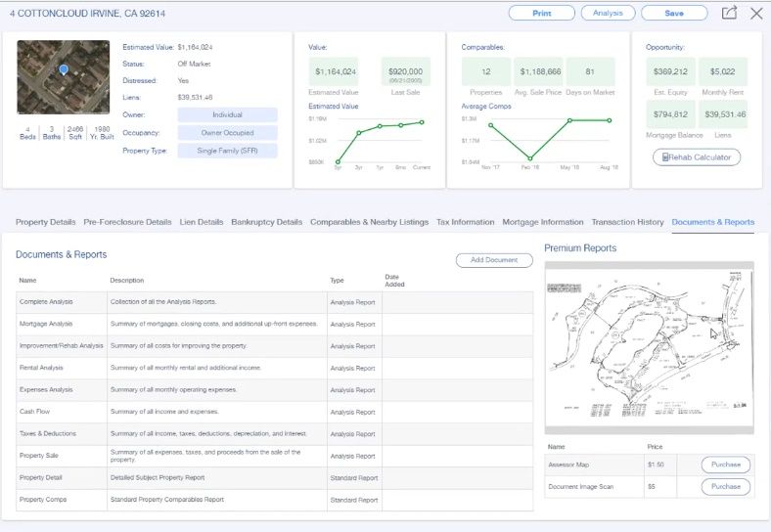The width and height of the screenshot is (771, 532).
Task: Click the Estimated Value $1,164,024 tile
Action: tap(335, 71)
